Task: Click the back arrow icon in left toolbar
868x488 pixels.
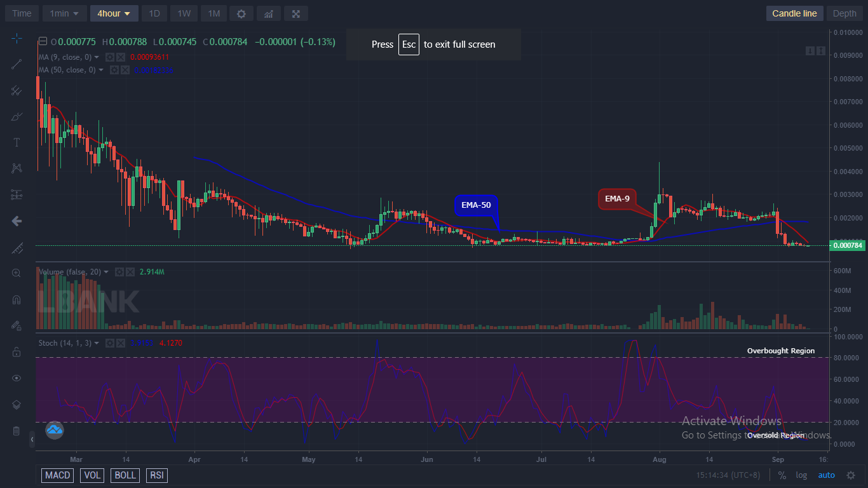Action: point(17,221)
